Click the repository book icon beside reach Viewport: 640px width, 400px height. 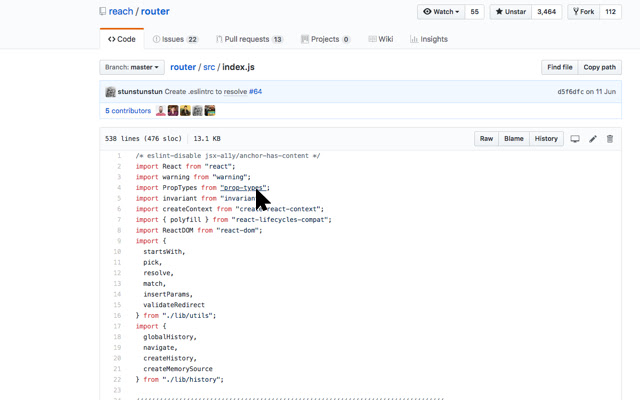tap(103, 12)
